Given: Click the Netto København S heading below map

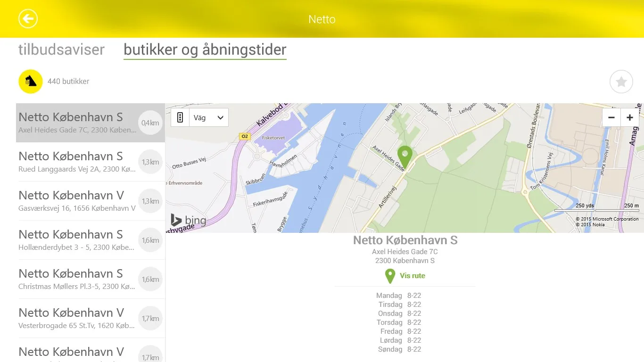Looking at the screenshot, I should click(x=405, y=240).
